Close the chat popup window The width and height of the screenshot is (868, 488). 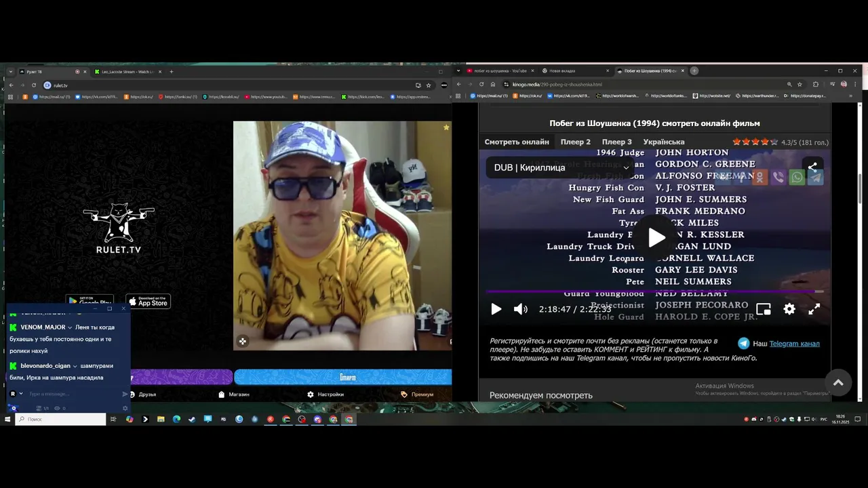[123, 308]
